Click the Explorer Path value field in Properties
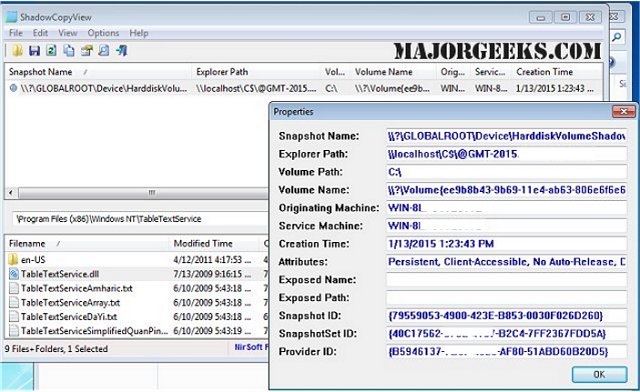Screen dimensions: 640x392 pyautogui.click(x=507, y=154)
